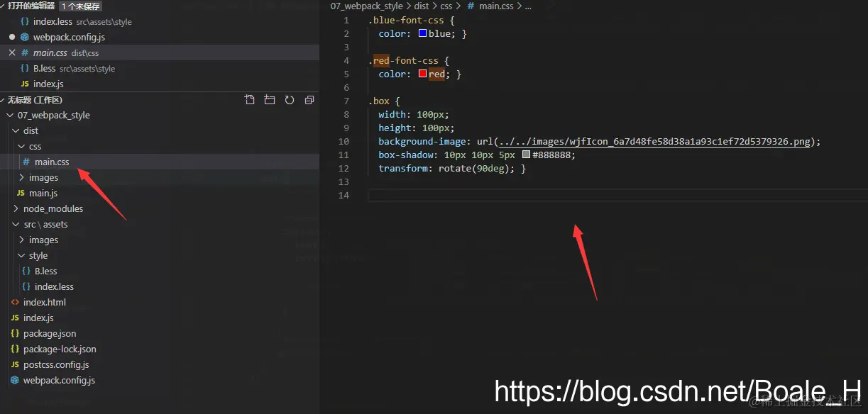The image size is (868, 414).
Task: Click the .box selector line
Action: pyautogui.click(x=384, y=101)
